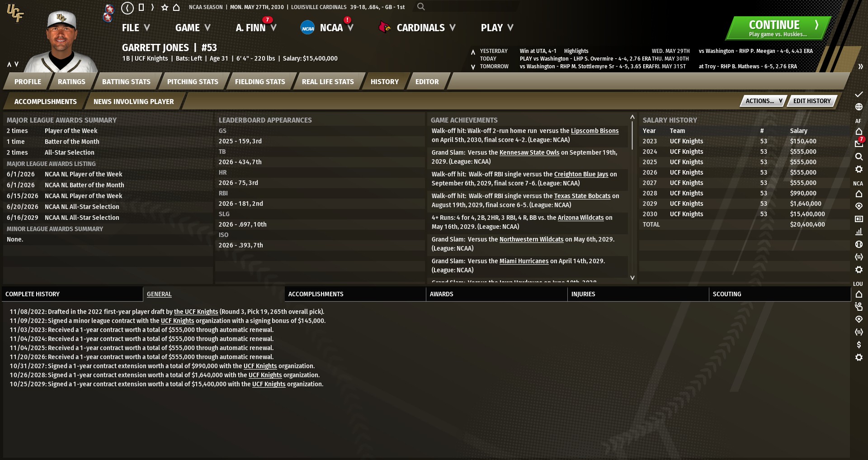Open the globe icon in right sidebar

(x=859, y=107)
